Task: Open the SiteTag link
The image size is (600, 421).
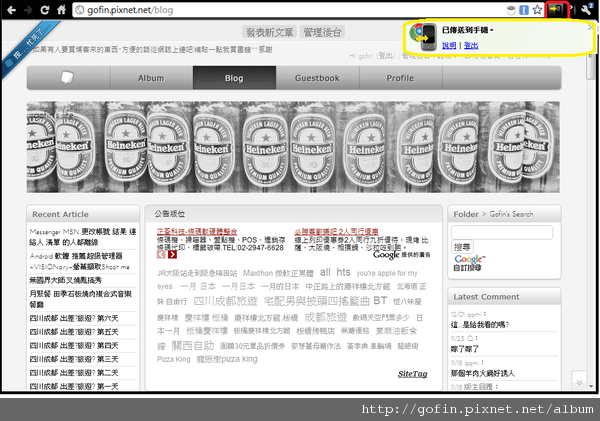Action: [x=412, y=374]
